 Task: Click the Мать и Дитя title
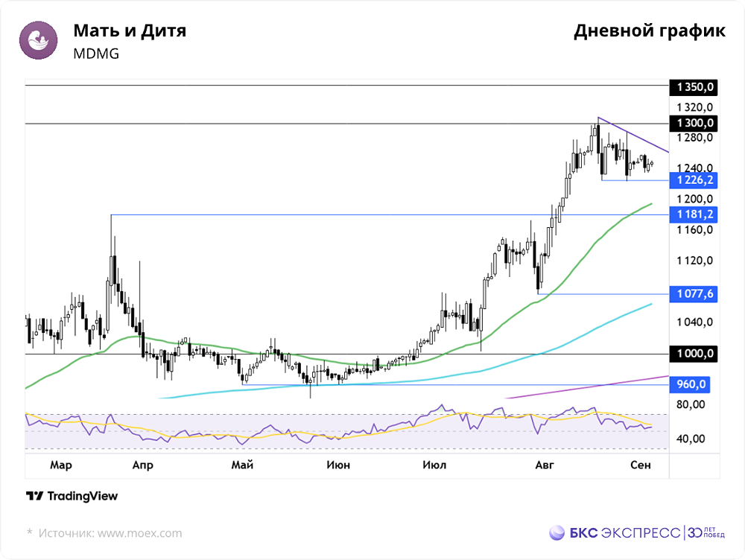130,31
